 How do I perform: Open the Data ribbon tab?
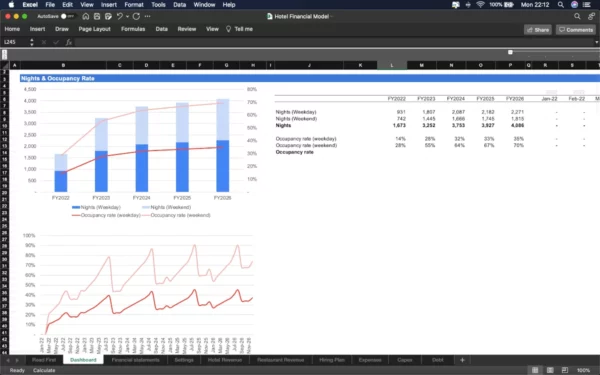coord(161,29)
